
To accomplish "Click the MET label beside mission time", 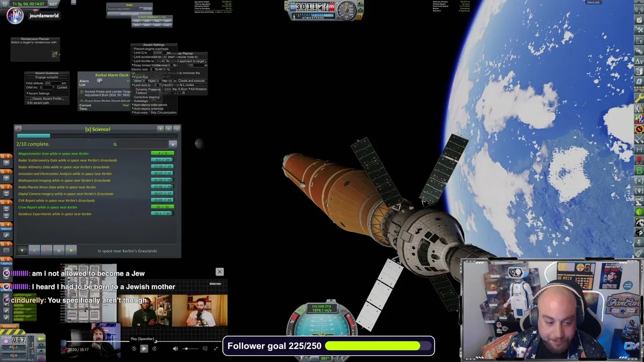I will pos(53,4).
